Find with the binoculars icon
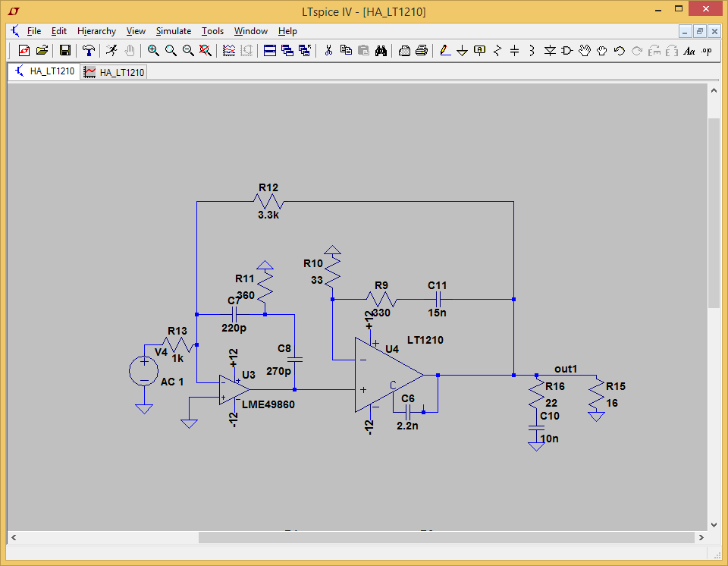This screenshot has height=566, width=728. [381, 50]
